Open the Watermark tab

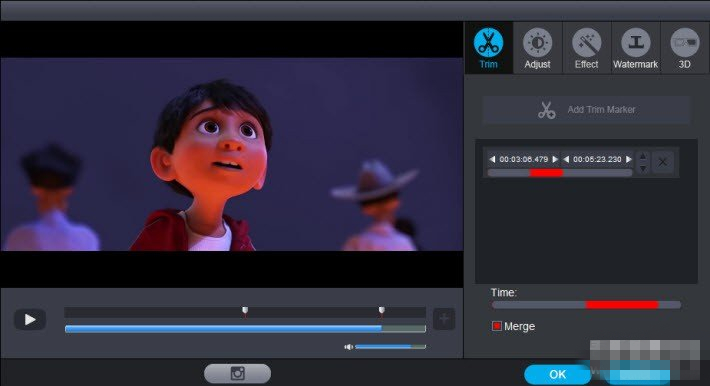(636, 48)
